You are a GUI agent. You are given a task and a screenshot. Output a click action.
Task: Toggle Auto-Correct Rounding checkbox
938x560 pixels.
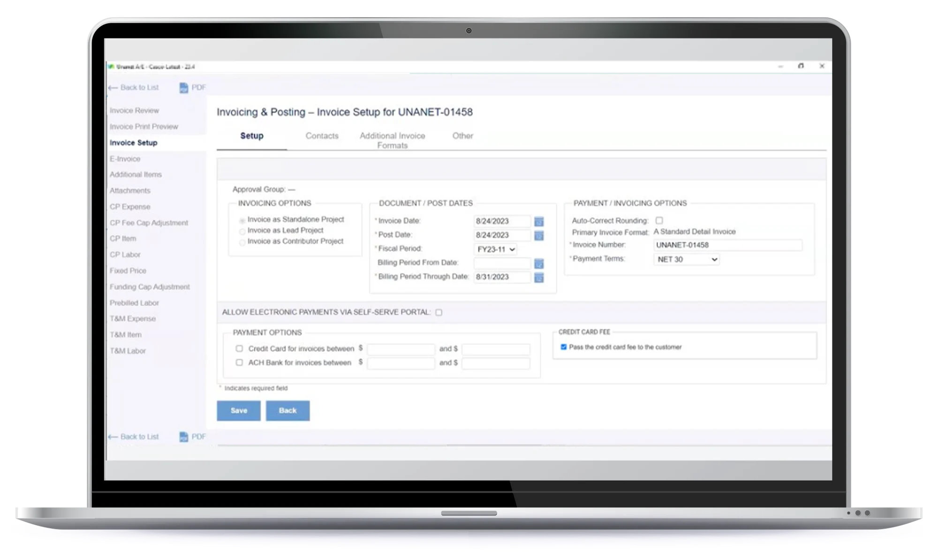point(659,220)
